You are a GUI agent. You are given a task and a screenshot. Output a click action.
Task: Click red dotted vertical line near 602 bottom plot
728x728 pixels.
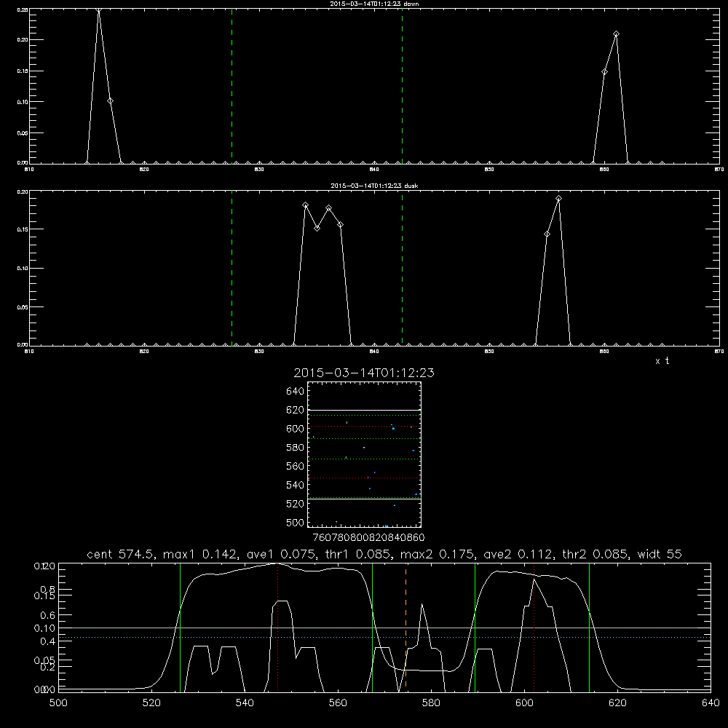(534, 628)
